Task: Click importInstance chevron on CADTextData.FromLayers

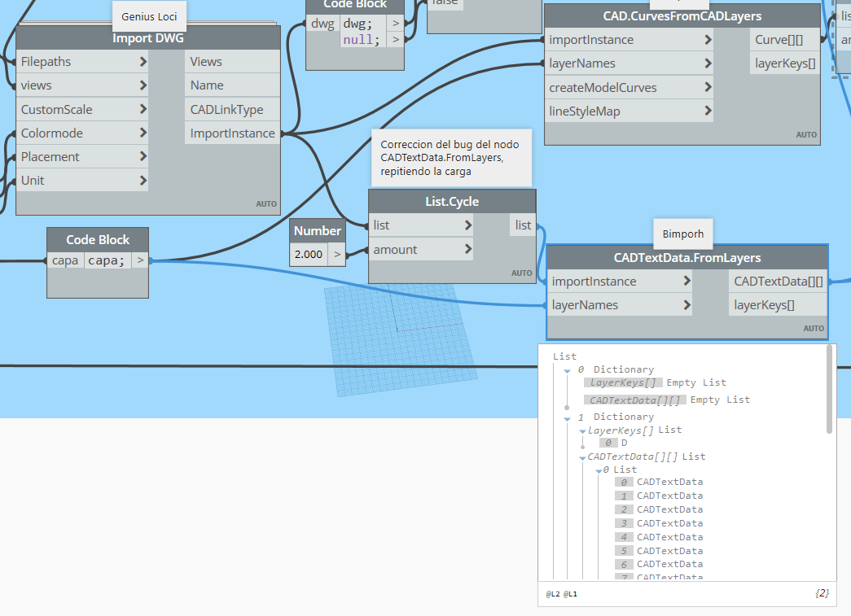Action: click(x=687, y=281)
